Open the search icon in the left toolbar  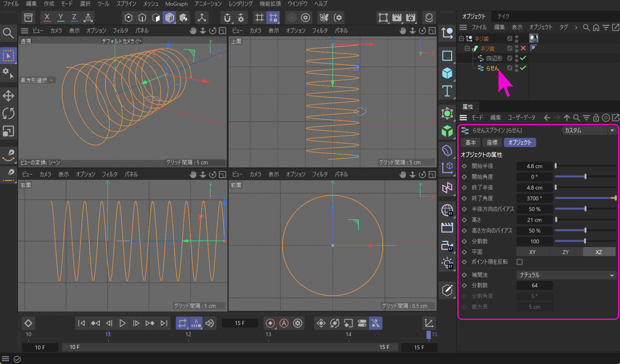point(8,33)
